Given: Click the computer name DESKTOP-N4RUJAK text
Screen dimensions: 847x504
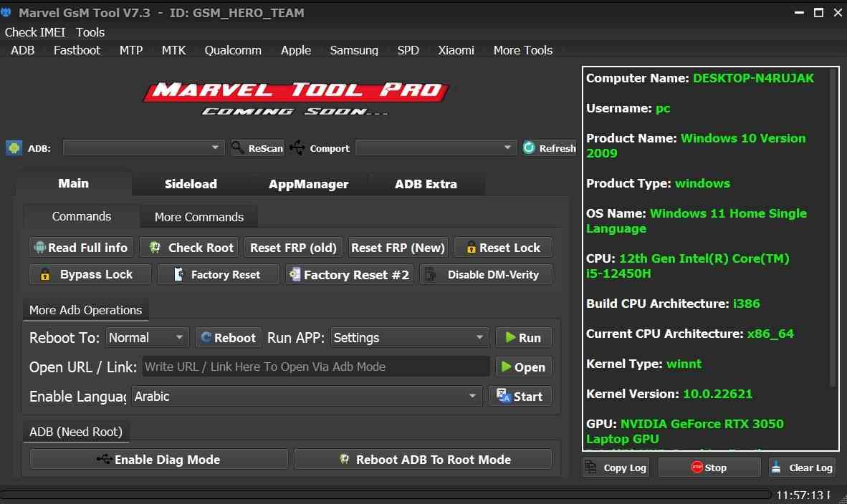Looking at the screenshot, I should click(753, 78).
